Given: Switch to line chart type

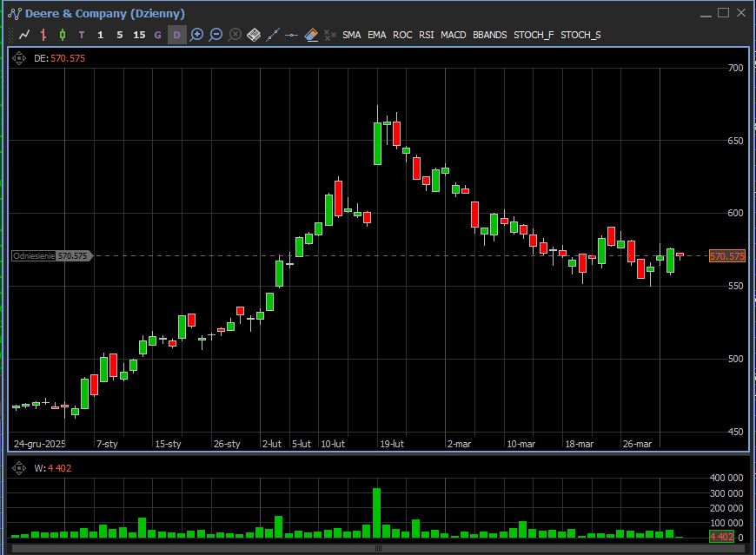Looking at the screenshot, I should click(x=24, y=35).
